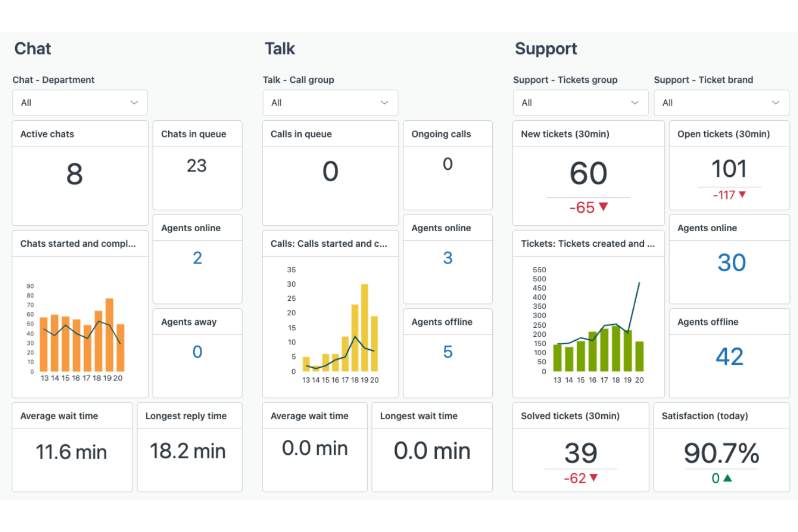This screenshot has width=798, height=532.
Task: Click the Agents online count under Talk
Action: tap(448, 258)
